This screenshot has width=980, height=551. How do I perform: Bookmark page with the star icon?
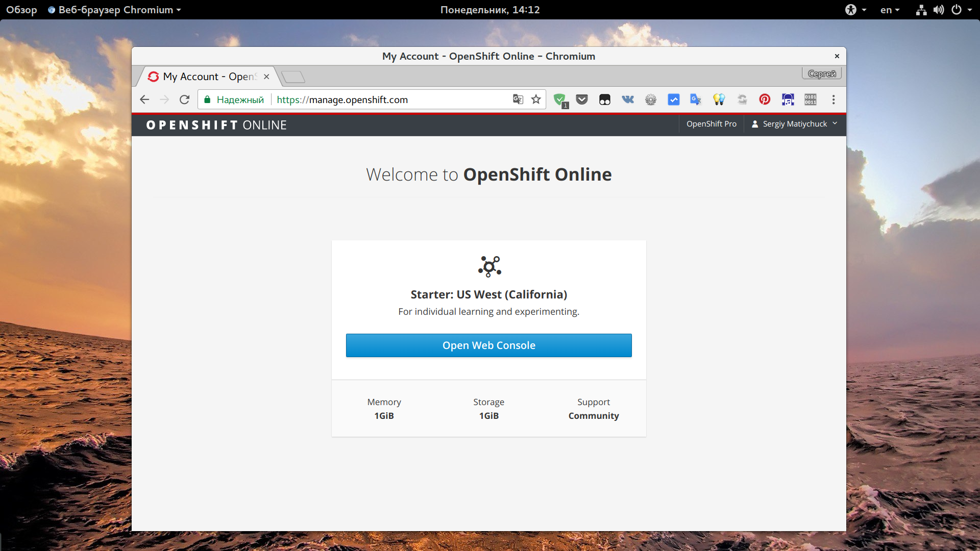(536, 99)
